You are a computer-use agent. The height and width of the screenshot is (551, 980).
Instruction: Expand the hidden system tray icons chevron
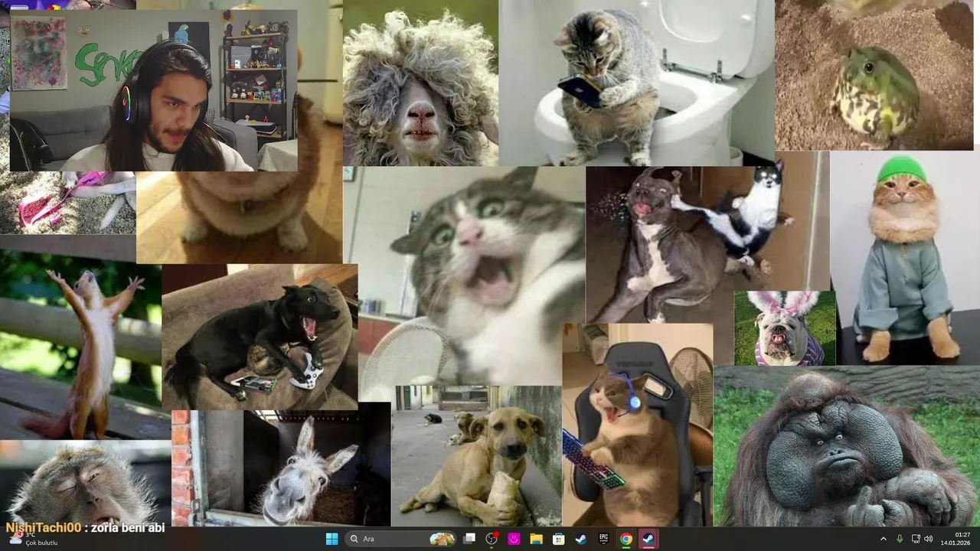(x=883, y=539)
